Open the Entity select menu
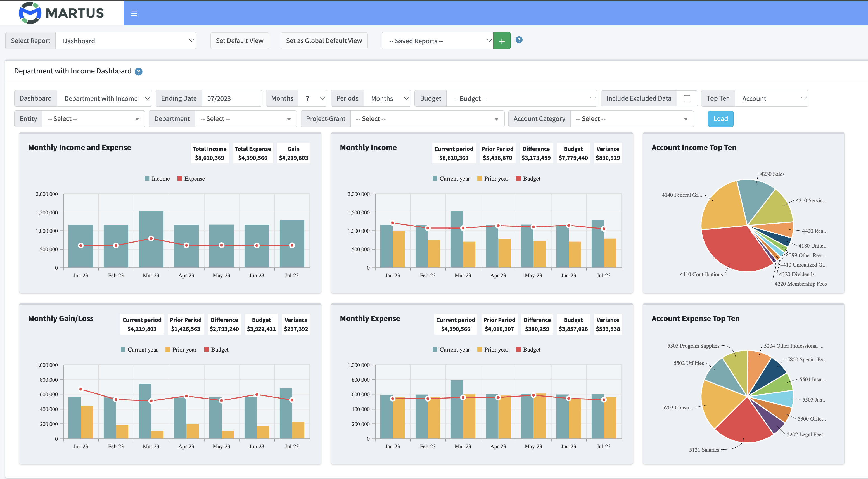The image size is (868, 479). click(x=93, y=119)
